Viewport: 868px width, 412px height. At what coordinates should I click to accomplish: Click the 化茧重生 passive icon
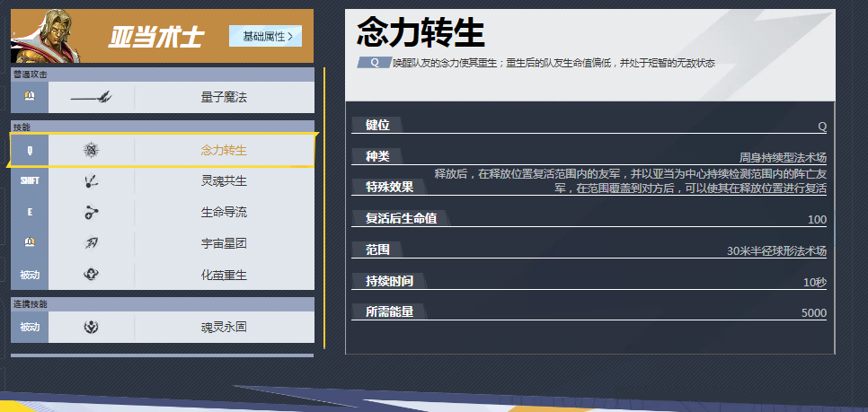tap(91, 275)
